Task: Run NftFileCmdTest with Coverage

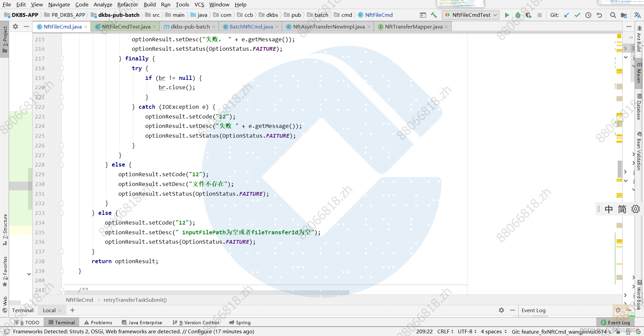Action: pos(528,15)
